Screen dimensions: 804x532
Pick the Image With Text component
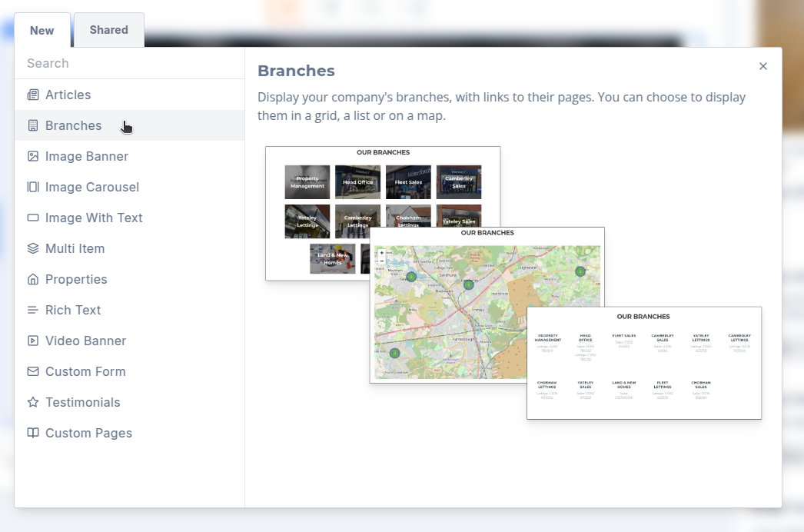[x=130, y=218]
